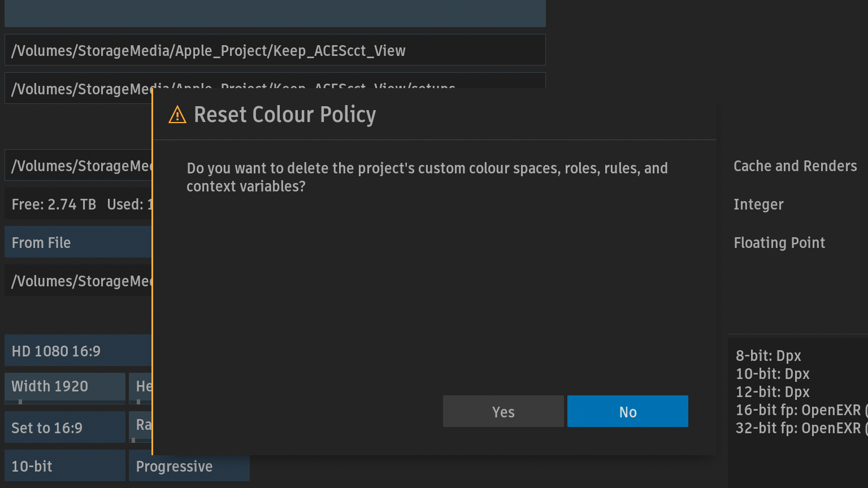Open the From File dropdown
This screenshot has height=488, width=868.
pos(78,242)
